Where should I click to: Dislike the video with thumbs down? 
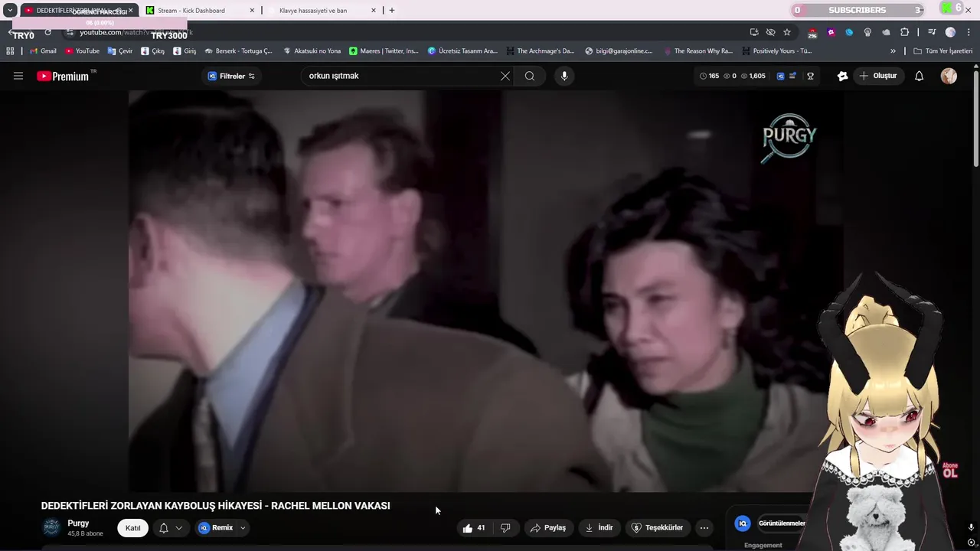505,528
